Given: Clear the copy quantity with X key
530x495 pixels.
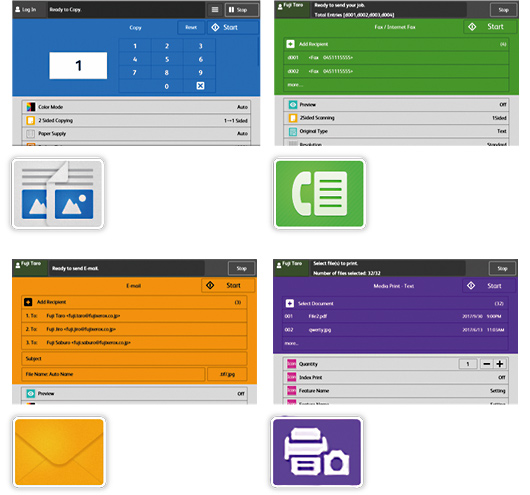Looking at the screenshot, I should point(200,86).
